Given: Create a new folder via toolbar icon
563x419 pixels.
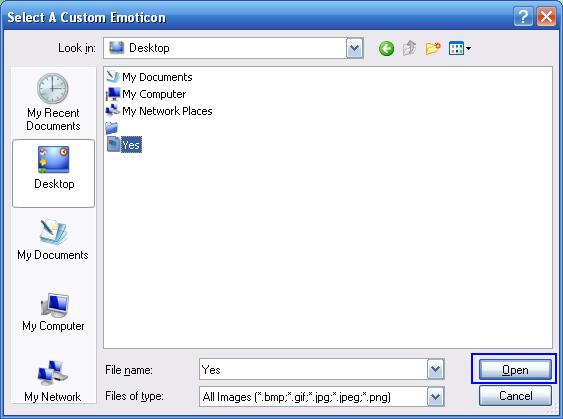Looking at the screenshot, I should [433, 48].
